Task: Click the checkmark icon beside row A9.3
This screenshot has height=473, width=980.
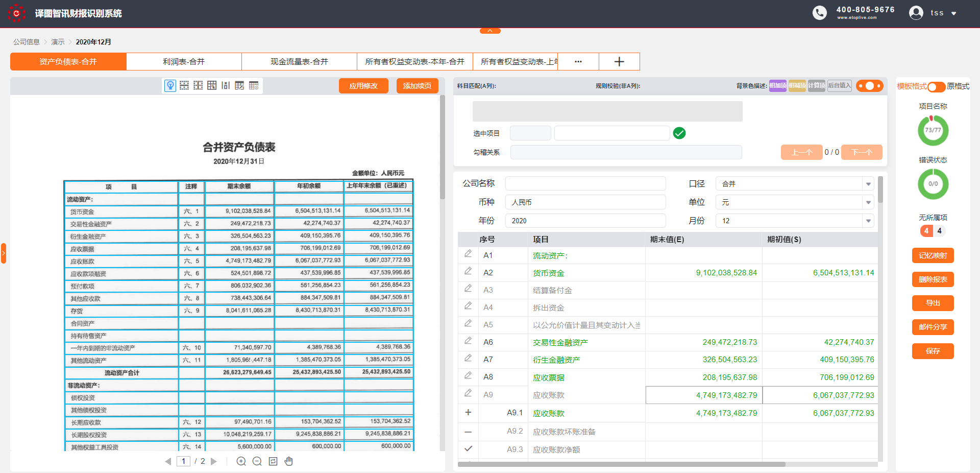Action: (468, 448)
